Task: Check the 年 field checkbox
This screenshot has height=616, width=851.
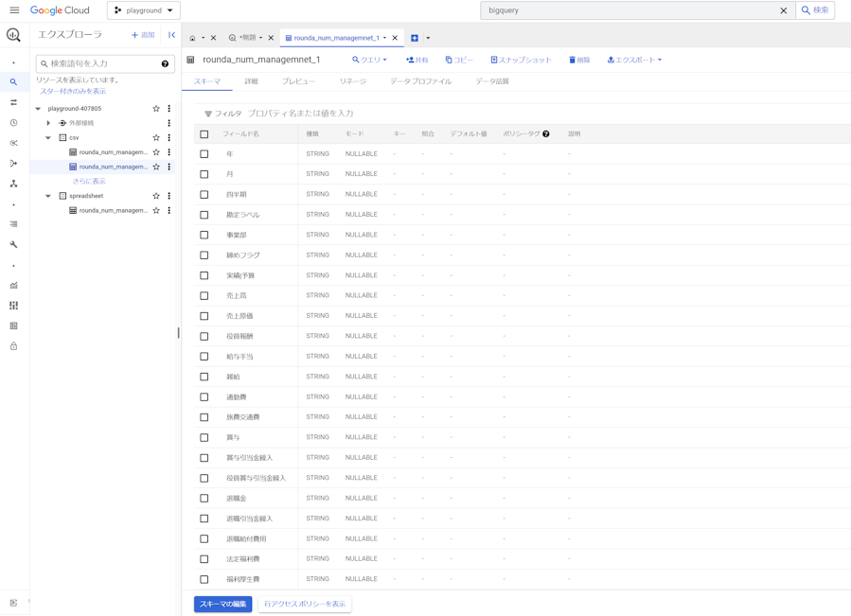Action: 204,154
